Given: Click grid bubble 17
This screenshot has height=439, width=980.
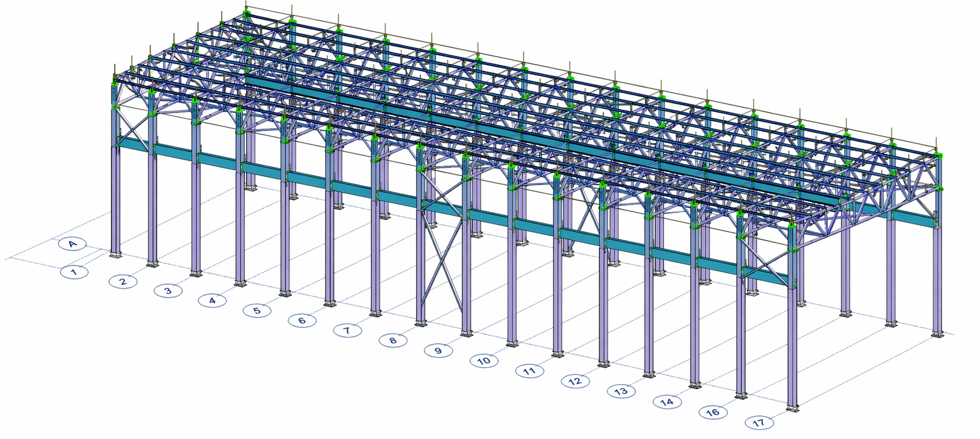Looking at the screenshot, I should (x=759, y=423).
